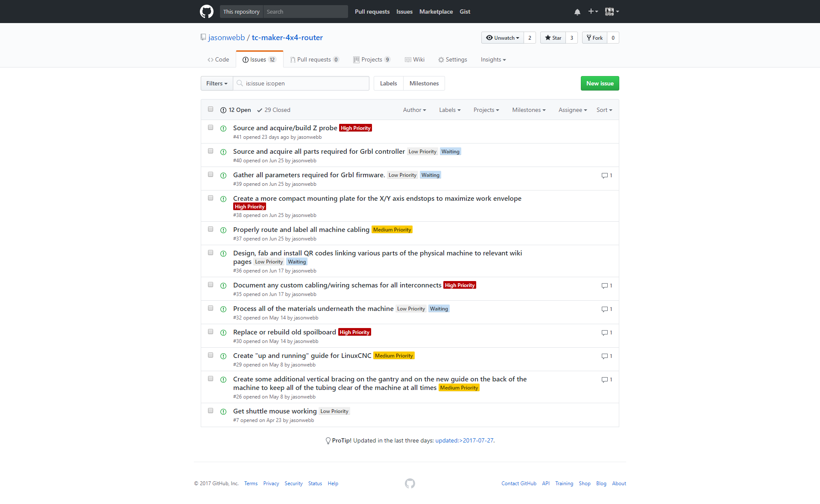Check the compact mounting plate issue
Image resolution: width=820 pixels, height=504 pixels.
click(x=211, y=198)
